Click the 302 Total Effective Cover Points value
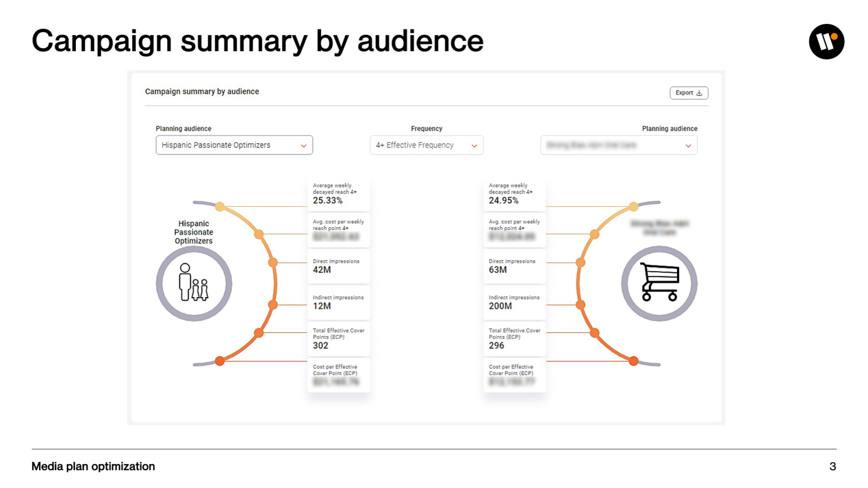Screen dimensions: 868x488 coord(321,345)
